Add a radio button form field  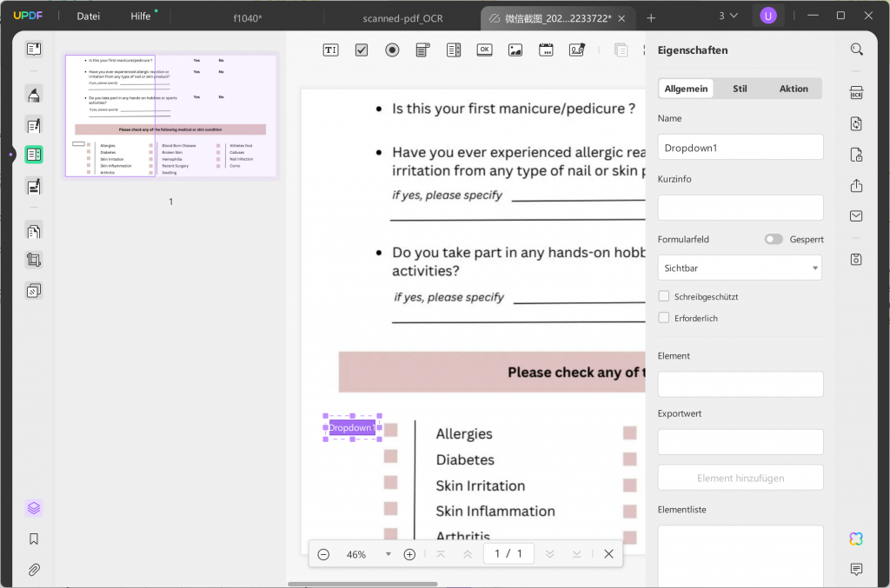391,50
